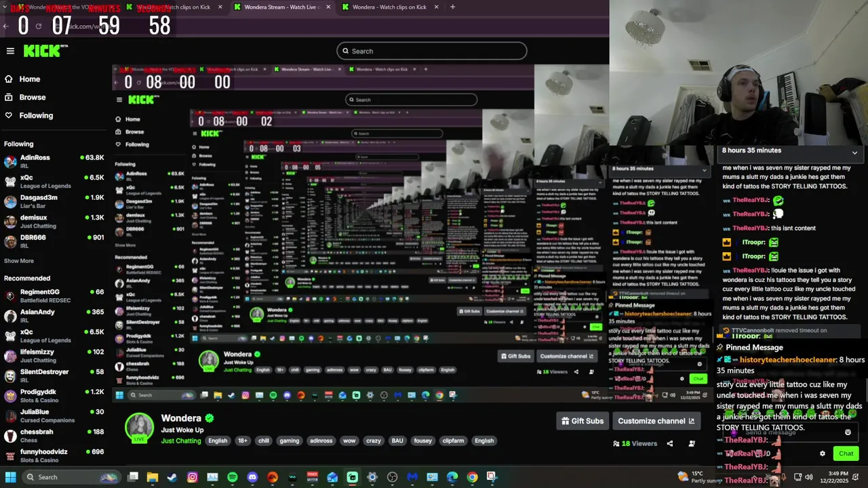Viewport: 868px width, 488px height.
Task: Open RegimentGG Battlefield REDSEC channel
Action: (54, 296)
